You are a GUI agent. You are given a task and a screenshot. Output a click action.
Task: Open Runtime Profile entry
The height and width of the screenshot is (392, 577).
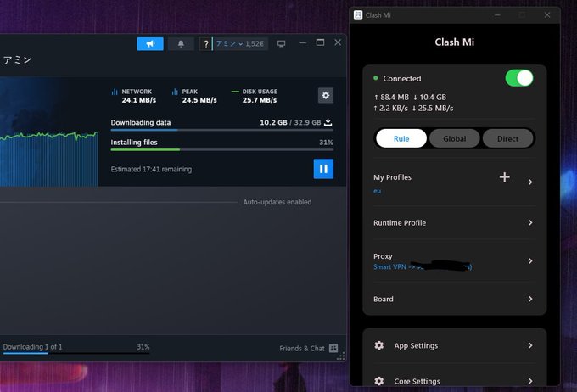(455, 222)
